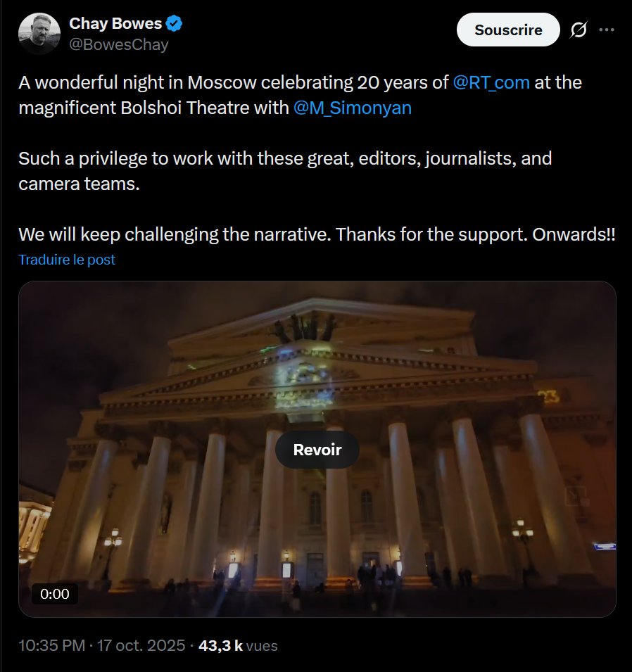Image resolution: width=632 pixels, height=672 pixels.
Task: Open the 17 oct. 2025 date link
Action: click(x=141, y=645)
